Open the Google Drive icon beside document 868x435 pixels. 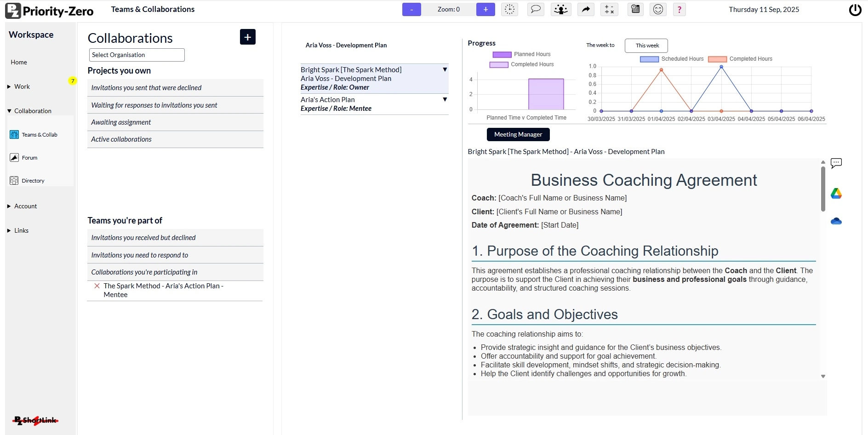(x=836, y=194)
